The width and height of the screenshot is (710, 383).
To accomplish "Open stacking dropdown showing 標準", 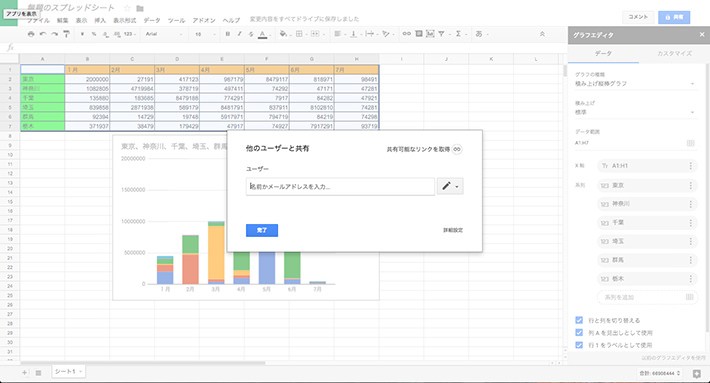I will [x=635, y=112].
